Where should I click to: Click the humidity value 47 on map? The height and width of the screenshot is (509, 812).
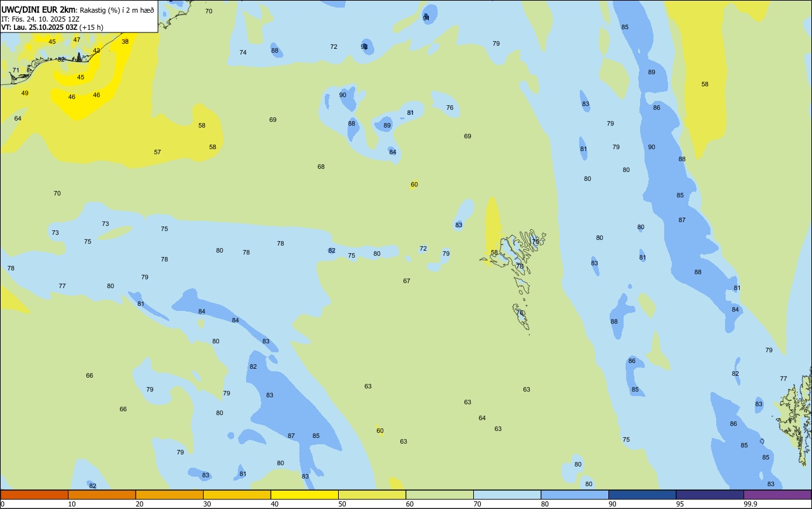pyautogui.click(x=77, y=39)
